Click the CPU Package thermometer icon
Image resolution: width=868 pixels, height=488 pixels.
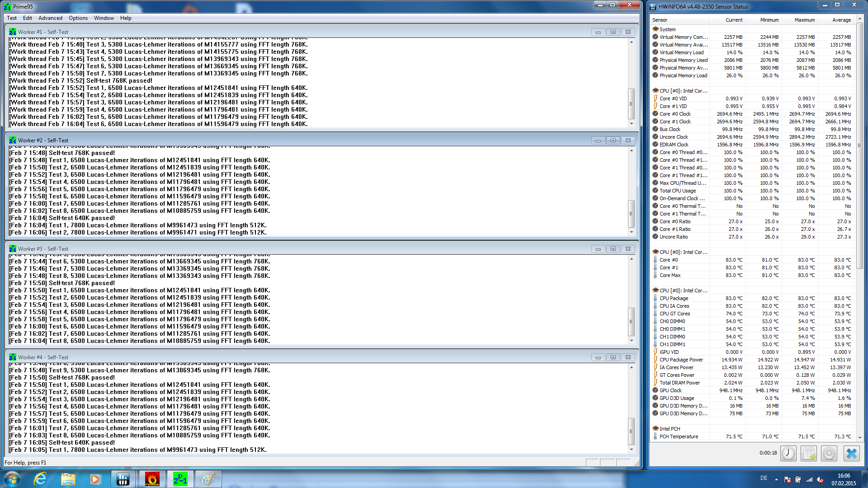655,298
